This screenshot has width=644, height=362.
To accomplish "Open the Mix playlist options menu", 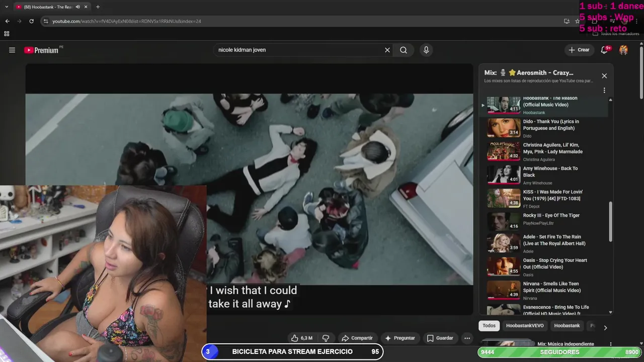I will point(604,90).
